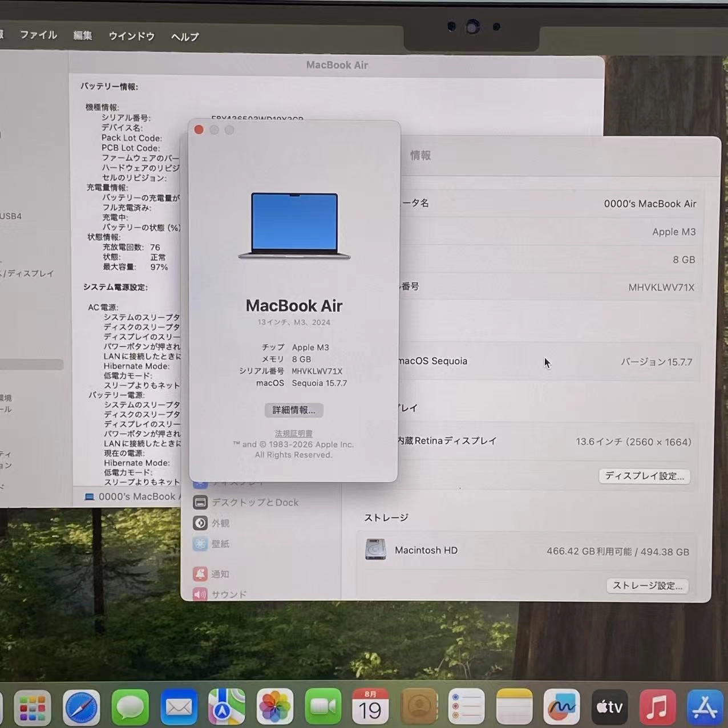Click the 466.42 GB利用可能 / 494.38 GB text

(618, 552)
